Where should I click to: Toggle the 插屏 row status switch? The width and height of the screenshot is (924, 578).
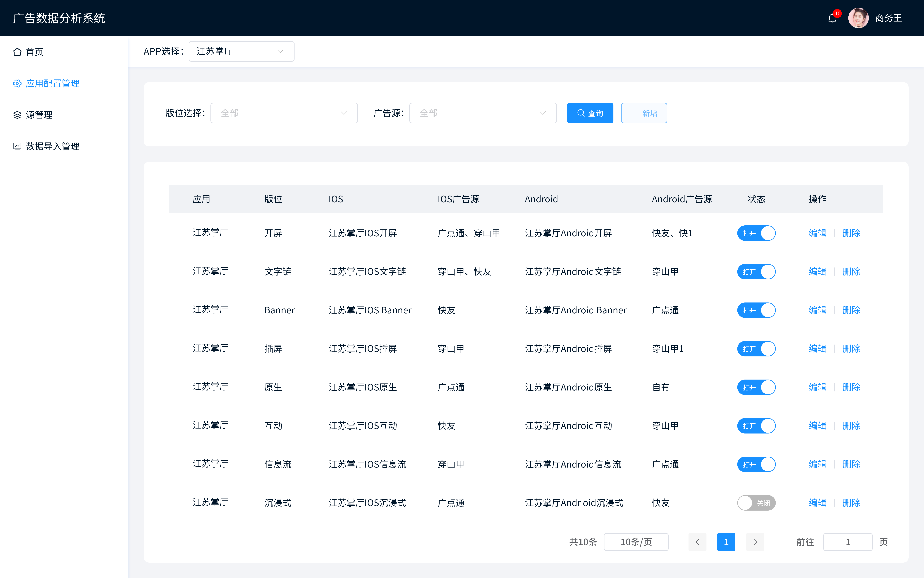point(756,349)
